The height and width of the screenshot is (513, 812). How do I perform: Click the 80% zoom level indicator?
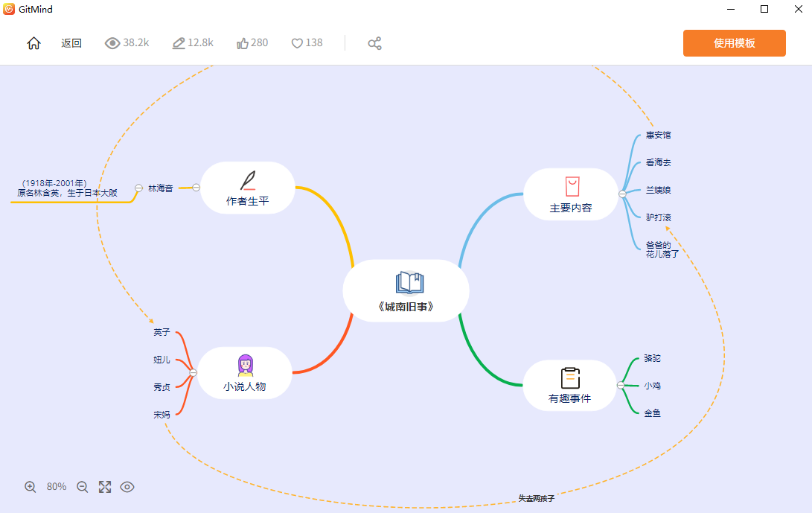[x=56, y=486]
